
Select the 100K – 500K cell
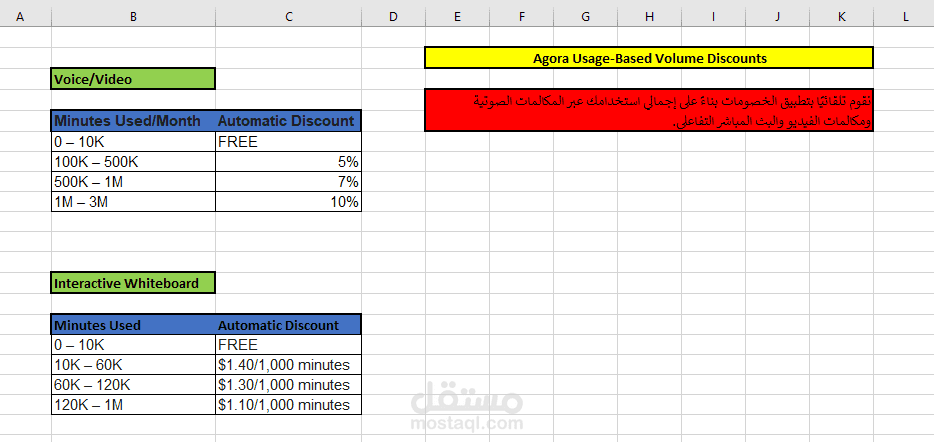click(x=133, y=162)
